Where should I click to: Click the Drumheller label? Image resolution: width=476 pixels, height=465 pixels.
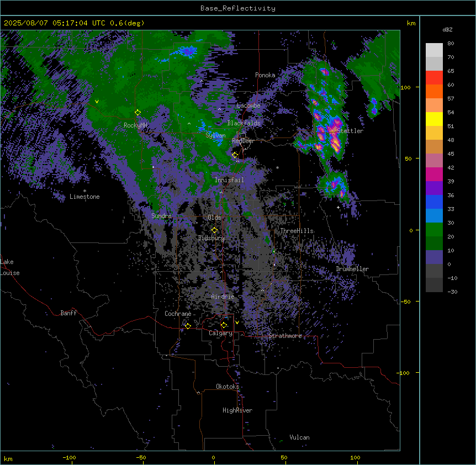[352, 269]
